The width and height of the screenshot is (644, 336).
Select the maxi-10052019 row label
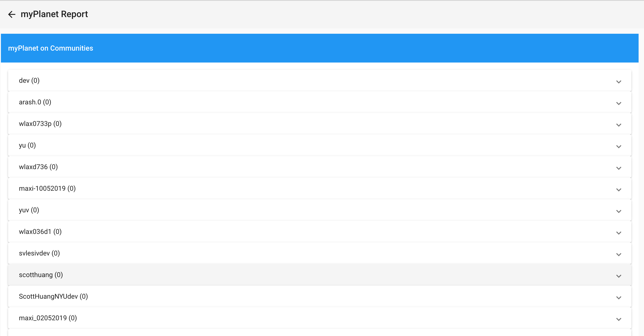tap(47, 188)
